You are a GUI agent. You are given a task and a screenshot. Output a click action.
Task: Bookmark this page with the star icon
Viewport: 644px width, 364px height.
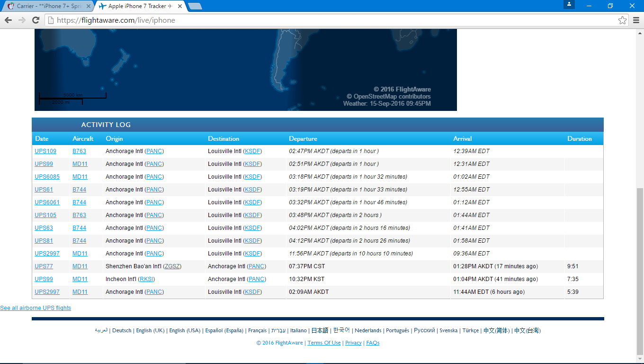click(622, 20)
